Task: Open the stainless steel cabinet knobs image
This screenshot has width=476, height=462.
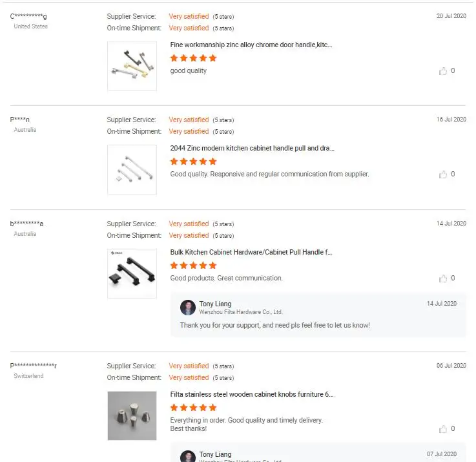Action: [132, 415]
